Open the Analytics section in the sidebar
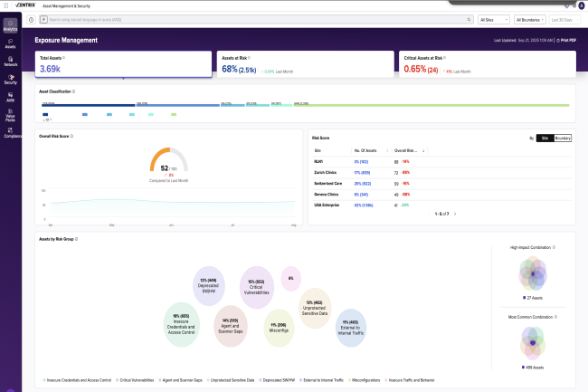This screenshot has height=392, width=588. [x=10, y=24]
